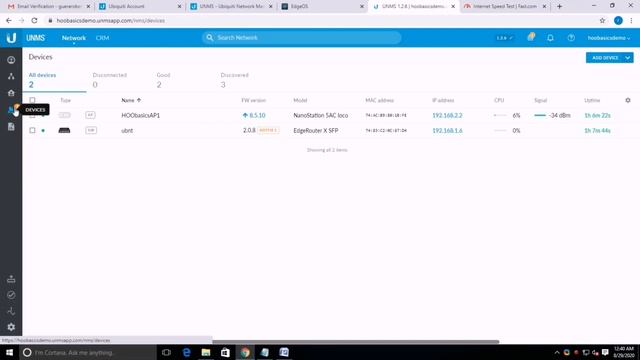Open the notifications bell icon
640x360 pixels.
[x=550, y=38]
